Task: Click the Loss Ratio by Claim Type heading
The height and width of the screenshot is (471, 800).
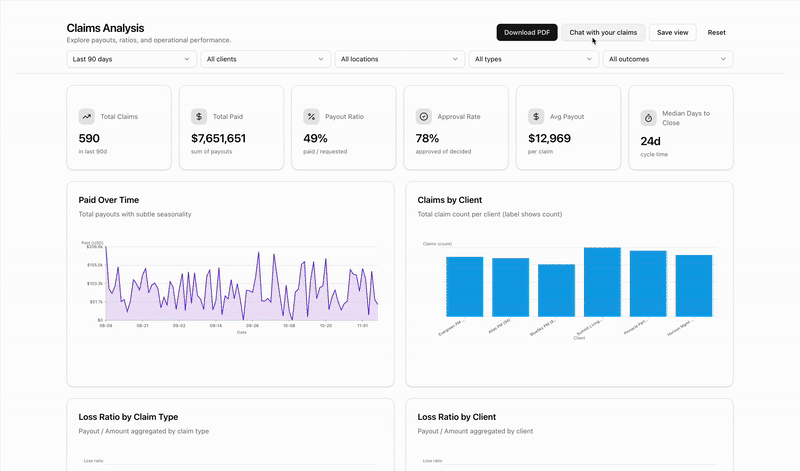Action: (128, 416)
